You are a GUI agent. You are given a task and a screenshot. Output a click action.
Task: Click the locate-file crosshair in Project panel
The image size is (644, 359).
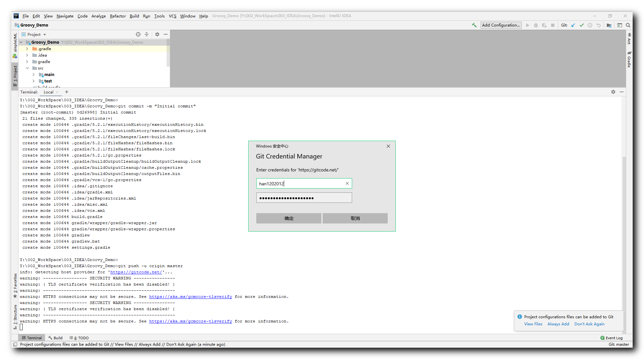[138, 34]
